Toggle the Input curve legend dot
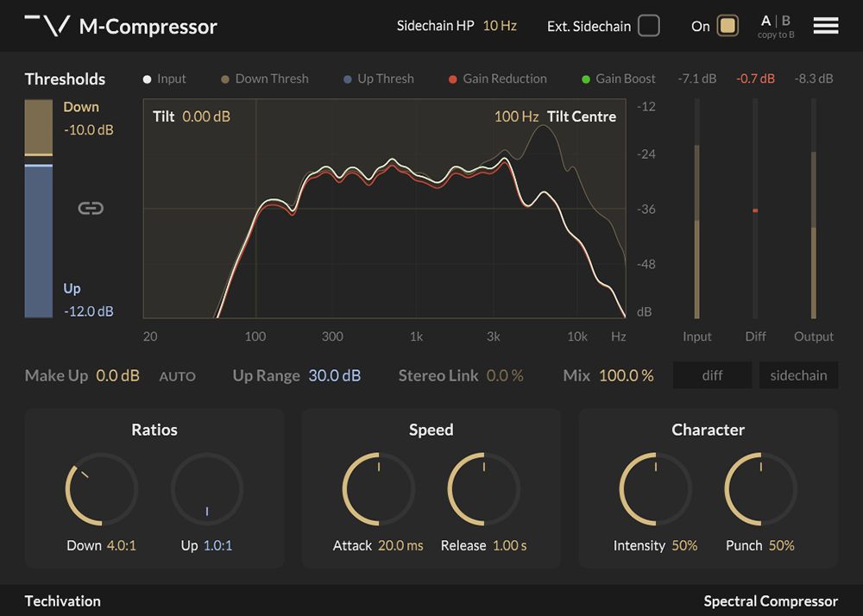The width and height of the screenshot is (863, 616). point(148,79)
